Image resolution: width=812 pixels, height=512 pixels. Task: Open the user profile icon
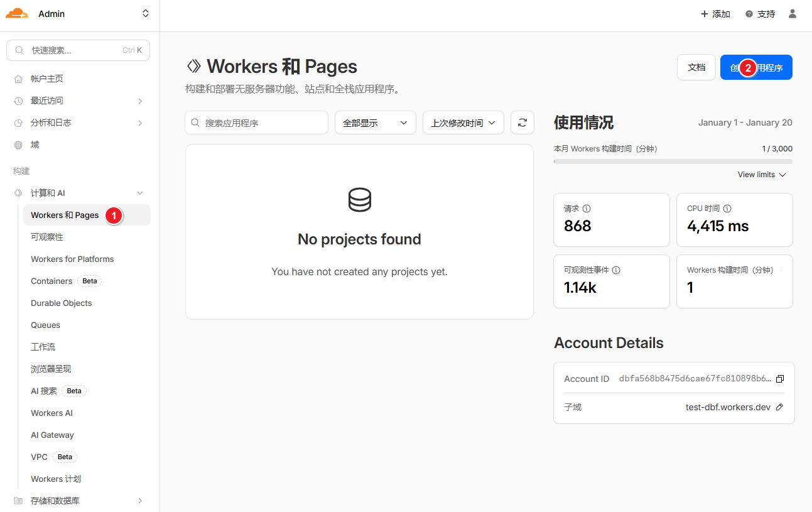click(x=792, y=14)
